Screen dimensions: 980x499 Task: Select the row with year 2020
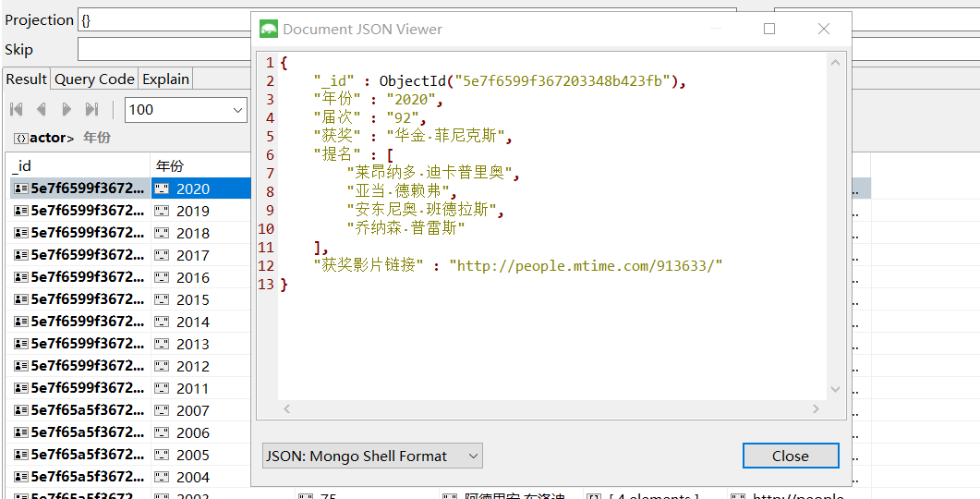click(130, 189)
